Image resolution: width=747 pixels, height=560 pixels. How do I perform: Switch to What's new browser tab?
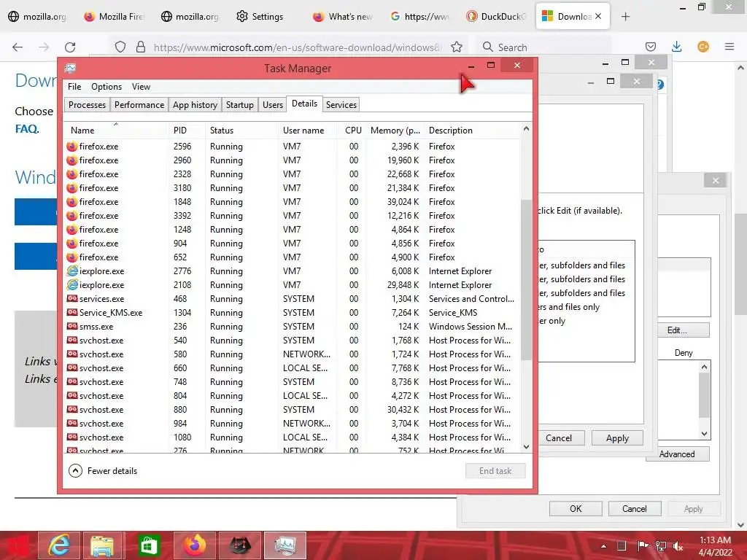[x=343, y=17]
